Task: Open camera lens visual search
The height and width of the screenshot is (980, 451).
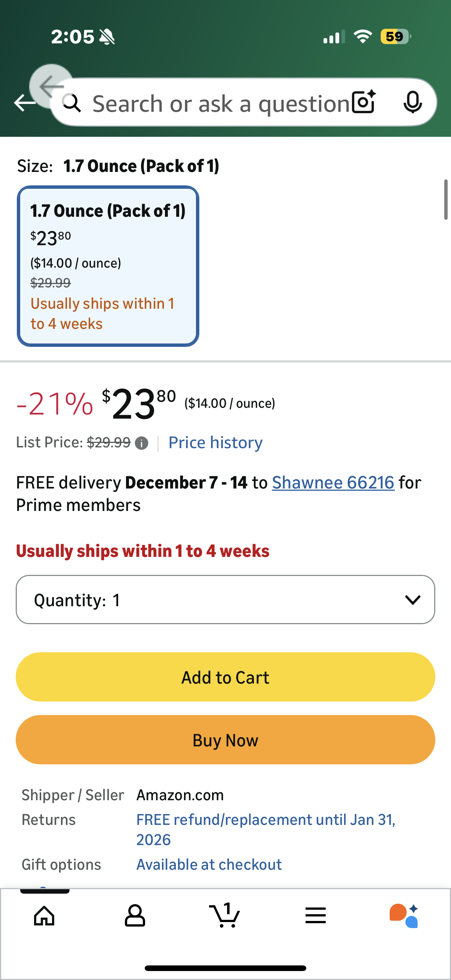Action: coord(363,102)
